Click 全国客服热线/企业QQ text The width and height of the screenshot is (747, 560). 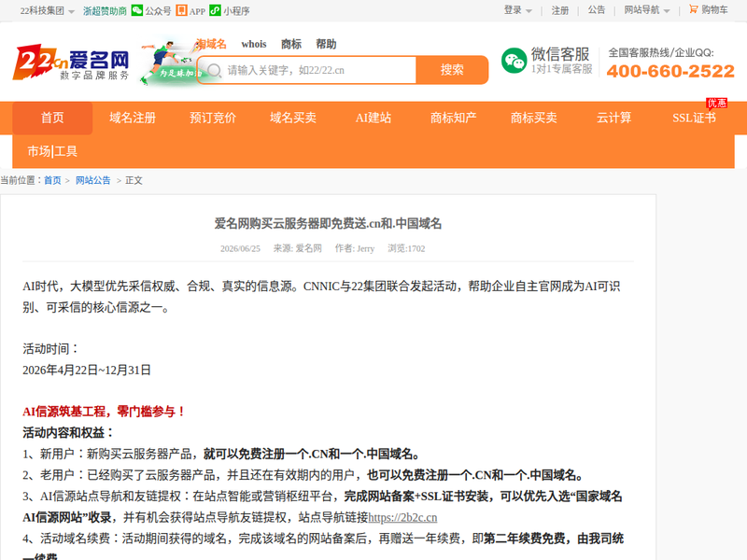pyautogui.click(x=661, y=53)
